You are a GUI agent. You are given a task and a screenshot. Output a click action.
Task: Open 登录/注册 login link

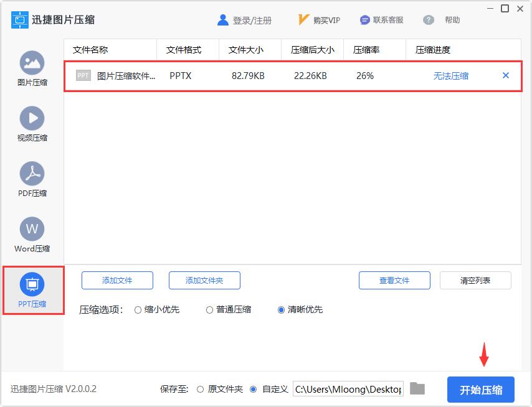pyautogui.click(x=252, y=21)
